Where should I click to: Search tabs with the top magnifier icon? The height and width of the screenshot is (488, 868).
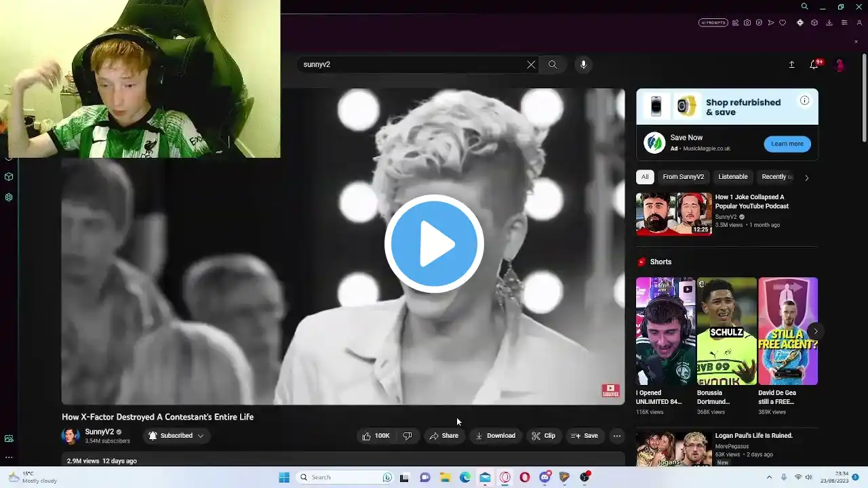[x=805, y=7]
